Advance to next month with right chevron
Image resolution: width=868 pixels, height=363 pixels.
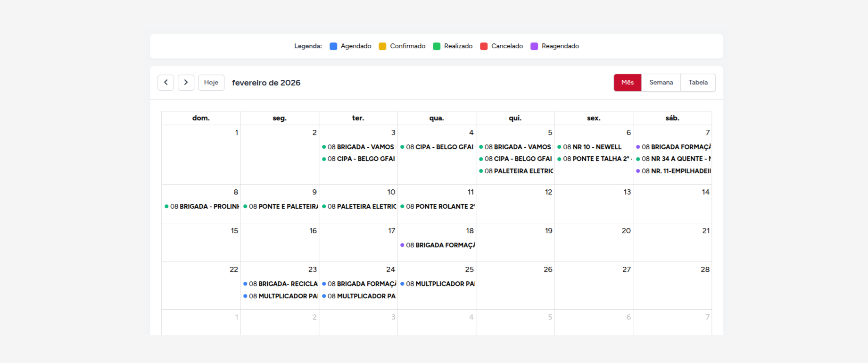click(186, 83)
